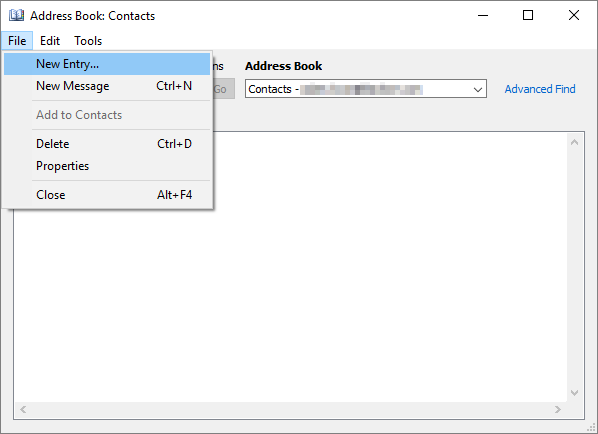Open the File menu

coord(17,40)
